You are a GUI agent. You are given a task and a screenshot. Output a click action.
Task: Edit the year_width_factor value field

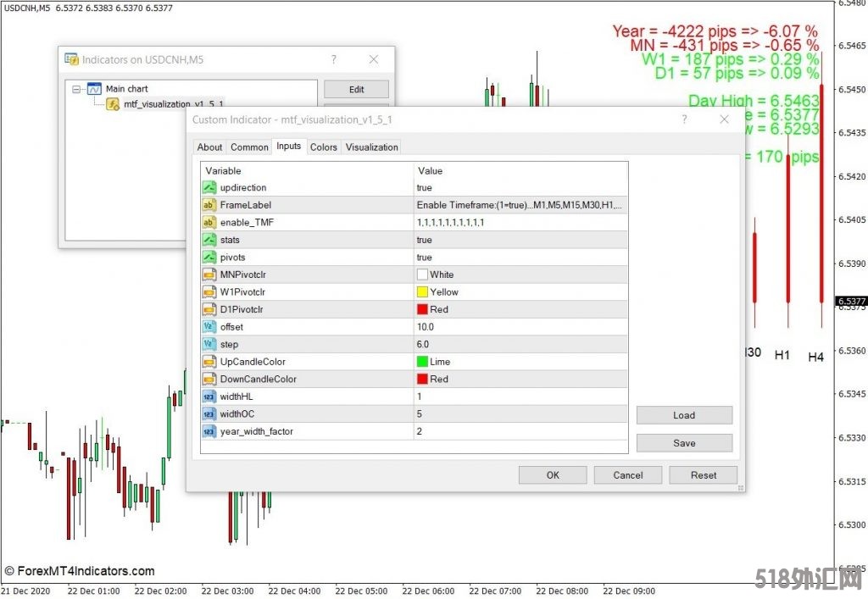point(520,431)
